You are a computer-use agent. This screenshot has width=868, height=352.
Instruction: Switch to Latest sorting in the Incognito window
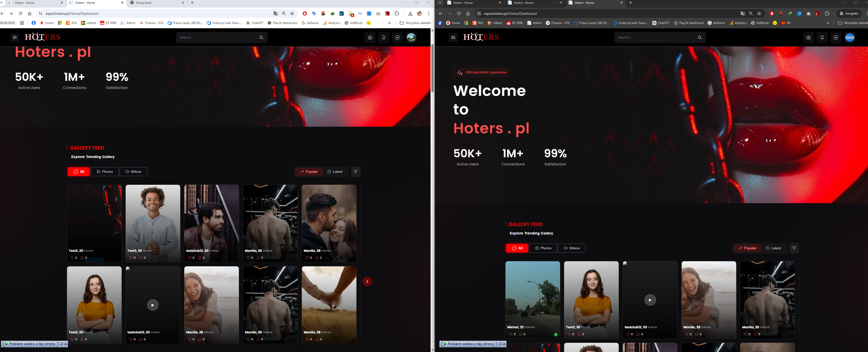coord(773,248)
